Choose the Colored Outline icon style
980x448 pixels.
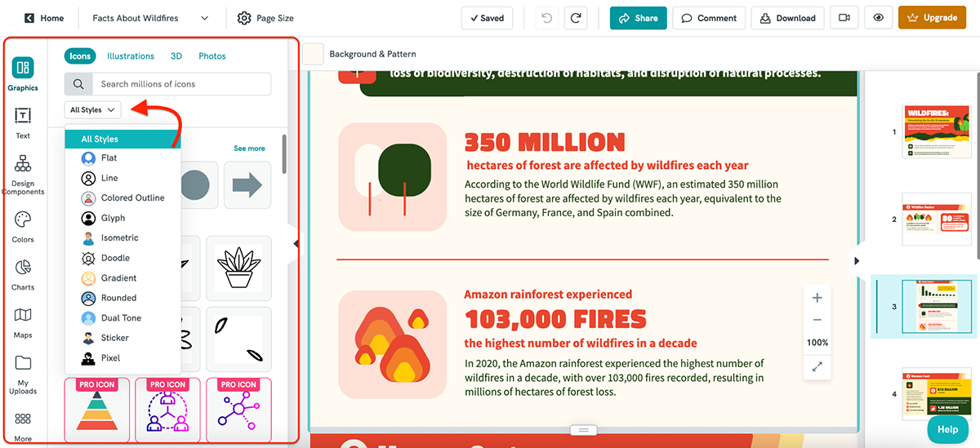[x=122, y=197]
